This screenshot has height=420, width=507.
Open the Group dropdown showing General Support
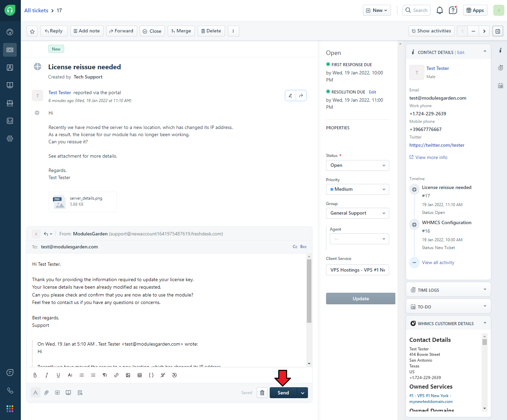point(357,213)
